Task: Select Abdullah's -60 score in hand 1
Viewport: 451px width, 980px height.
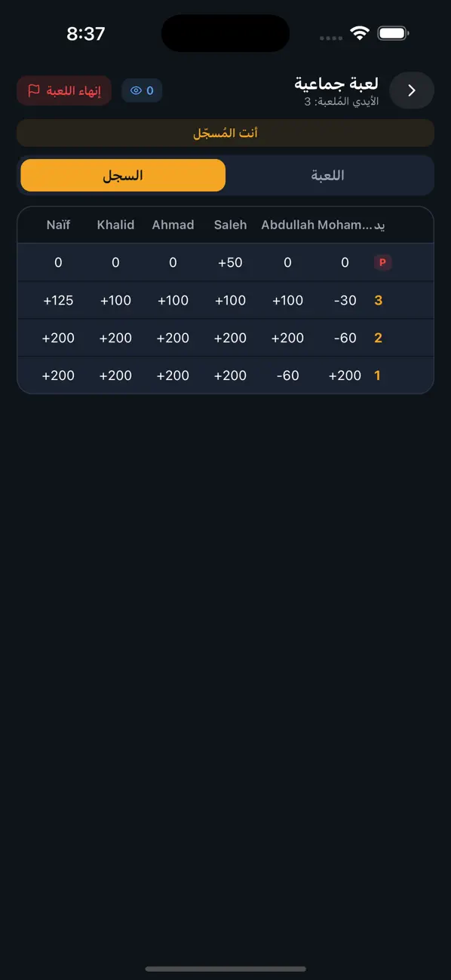Action: [x=288, y=375]
